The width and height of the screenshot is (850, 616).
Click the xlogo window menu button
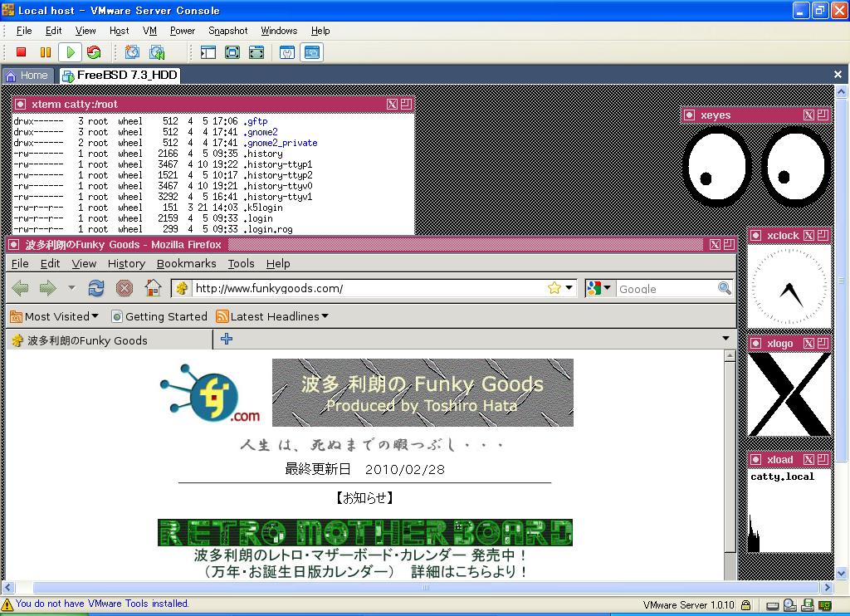click(755, 343)
